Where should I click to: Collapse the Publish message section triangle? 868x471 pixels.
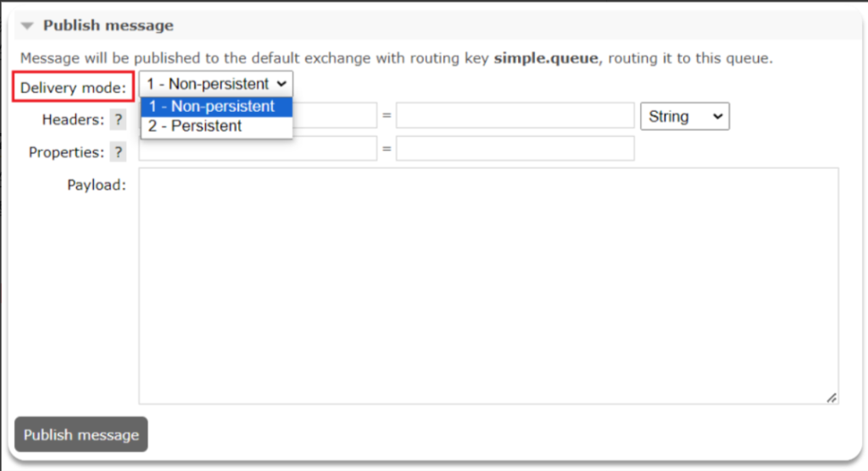click(27, 26)
